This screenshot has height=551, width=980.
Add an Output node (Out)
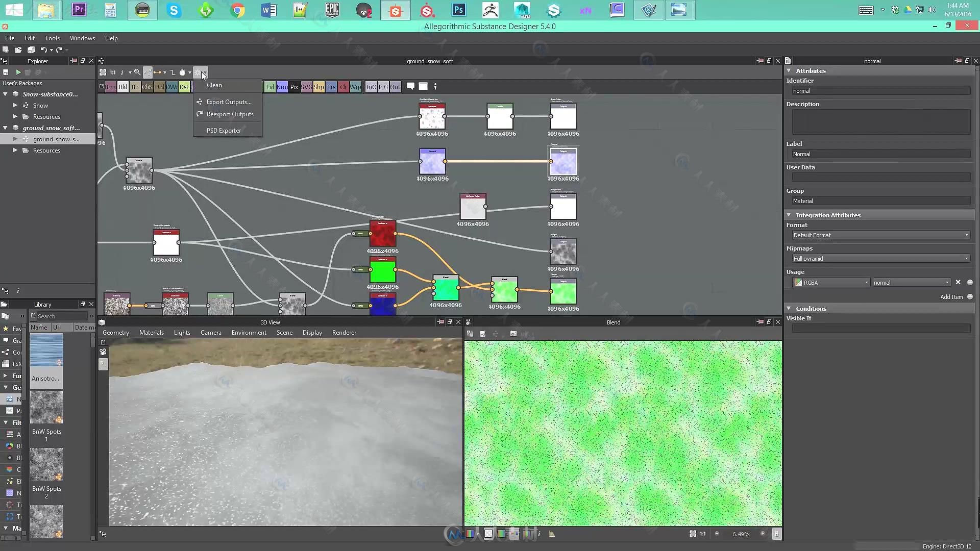click(x=396, y=87)
